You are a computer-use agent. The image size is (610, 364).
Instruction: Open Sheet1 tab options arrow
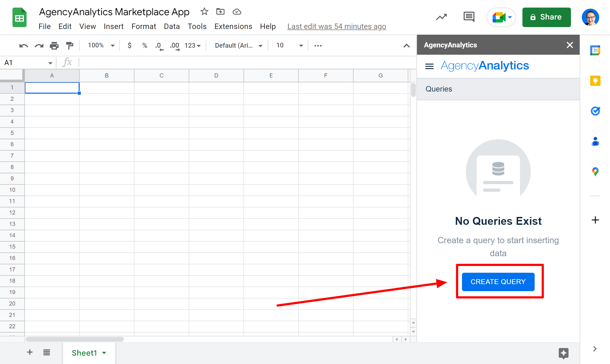(104, 353)
